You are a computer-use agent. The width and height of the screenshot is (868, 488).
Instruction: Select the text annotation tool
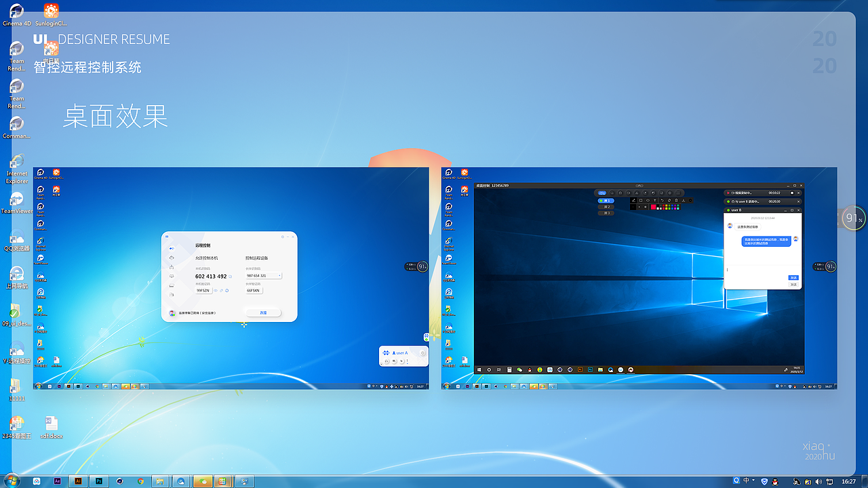coord(655,201)
